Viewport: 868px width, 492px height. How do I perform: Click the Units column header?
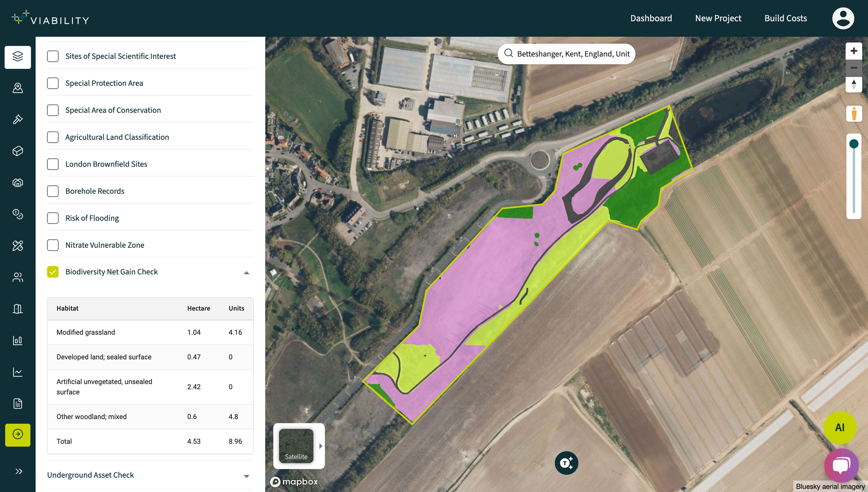(236, 308)
